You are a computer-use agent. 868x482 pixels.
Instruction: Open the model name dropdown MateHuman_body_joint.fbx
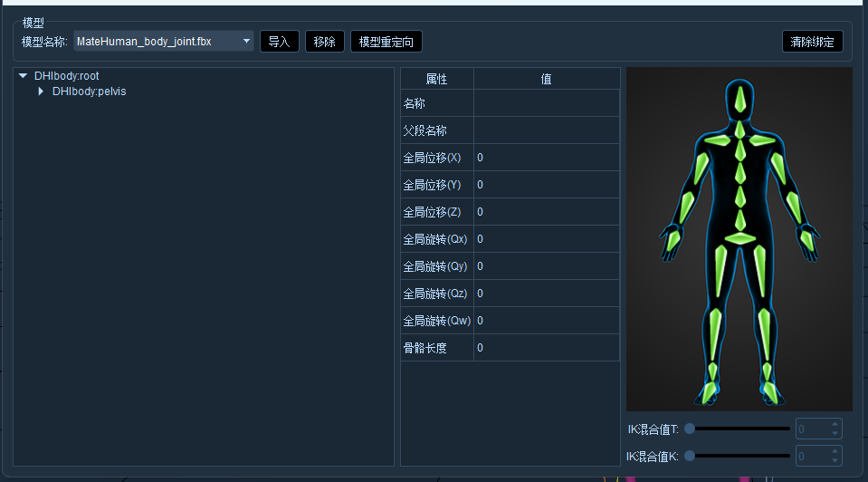163,42
